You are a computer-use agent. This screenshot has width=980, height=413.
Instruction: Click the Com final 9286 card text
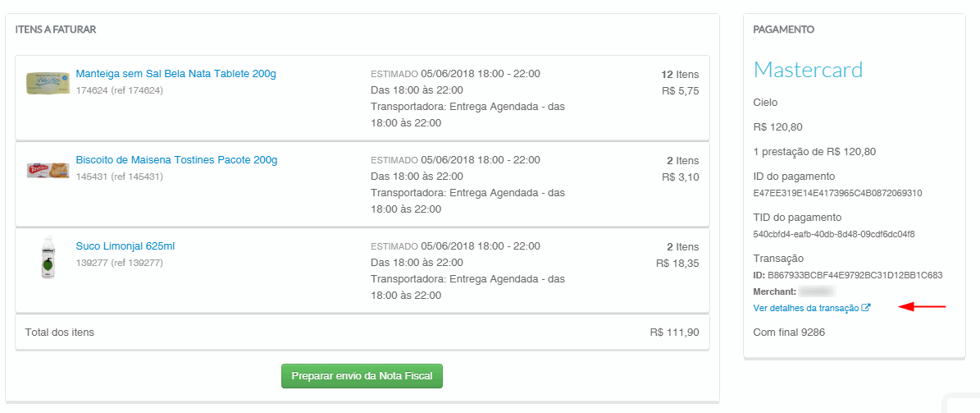coord(788,333)
